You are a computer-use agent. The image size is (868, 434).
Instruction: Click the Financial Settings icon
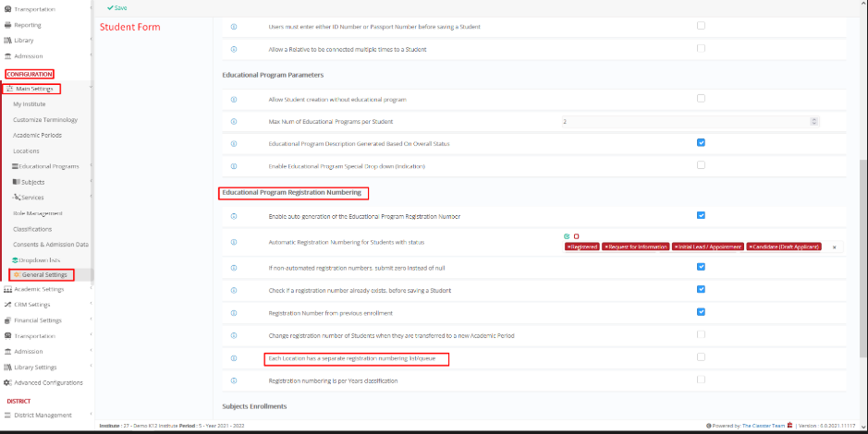coord(7,320)
